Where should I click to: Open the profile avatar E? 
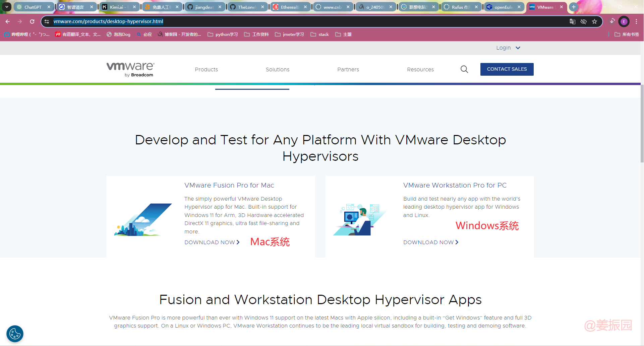pos(624,21)
